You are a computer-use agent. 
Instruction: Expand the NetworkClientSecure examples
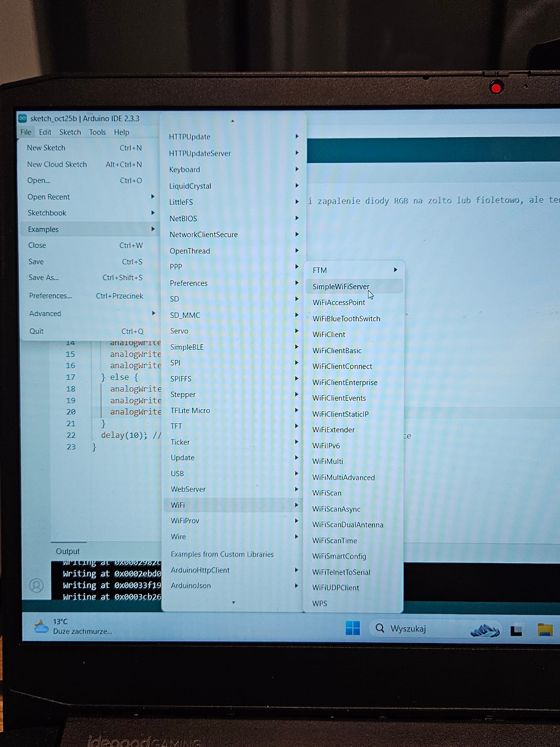click(x=233, y=235)
